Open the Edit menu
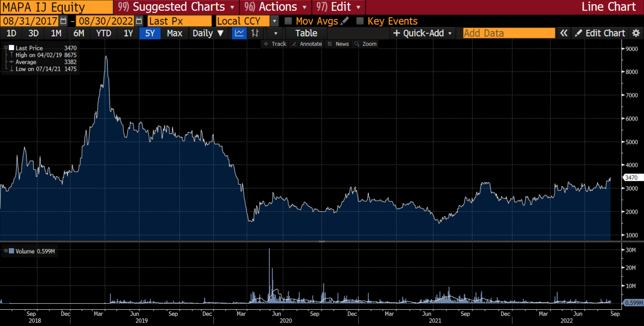 [x=338, y=7]
